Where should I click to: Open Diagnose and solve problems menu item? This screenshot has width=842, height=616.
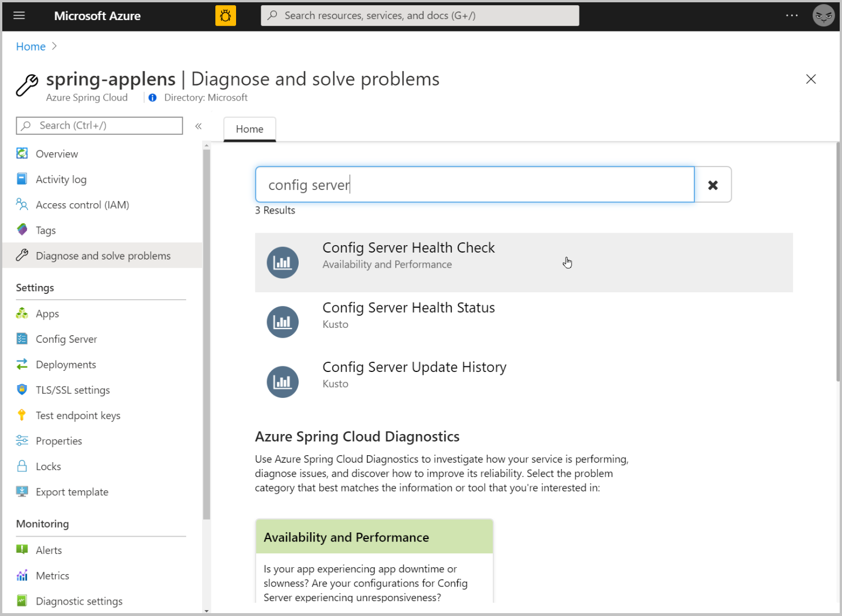pyautogui.click(x=102, y=255)
